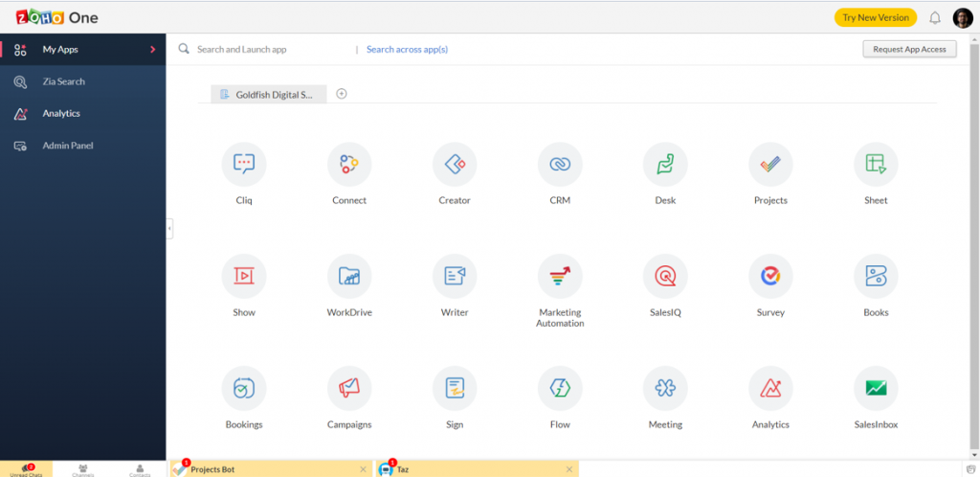Launch the Writer app
Image resolution: width=980 pixels, height=477 pixels.
pos(455,276)
